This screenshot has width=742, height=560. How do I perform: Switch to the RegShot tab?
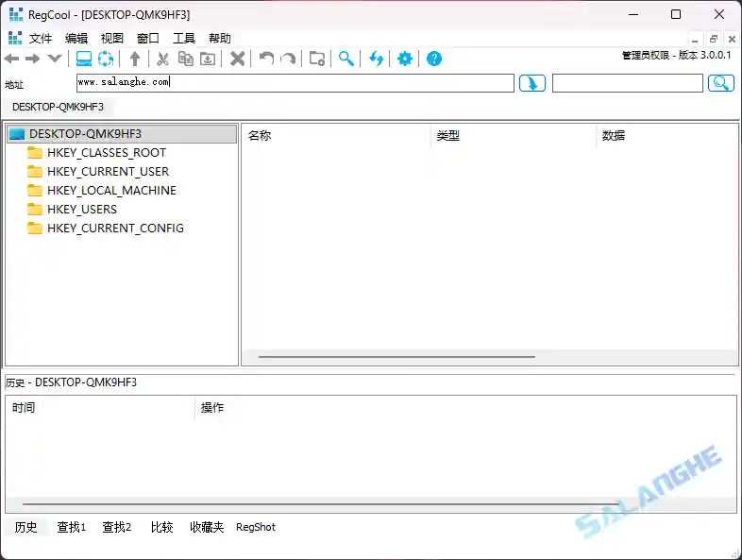click(x=256, y=527)
